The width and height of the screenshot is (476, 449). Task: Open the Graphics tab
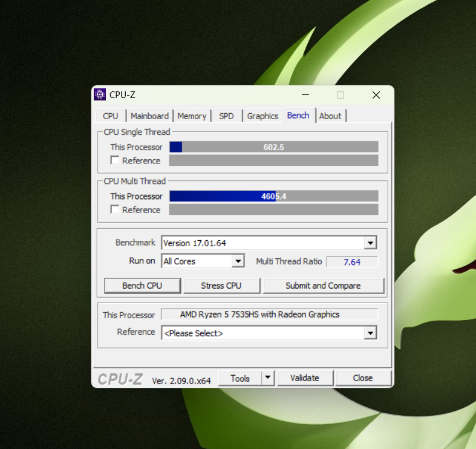(262, 116)
